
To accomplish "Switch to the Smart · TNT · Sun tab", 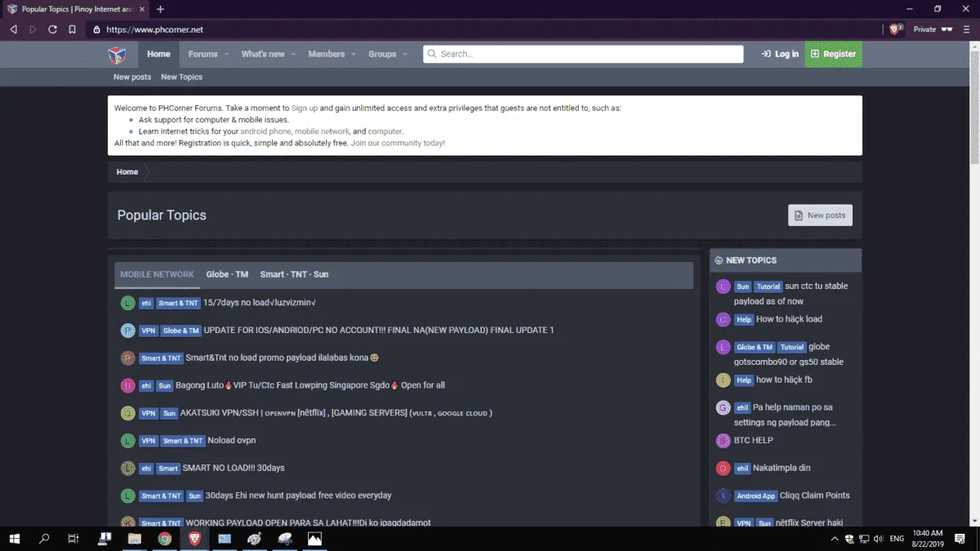I will [294, 274].
